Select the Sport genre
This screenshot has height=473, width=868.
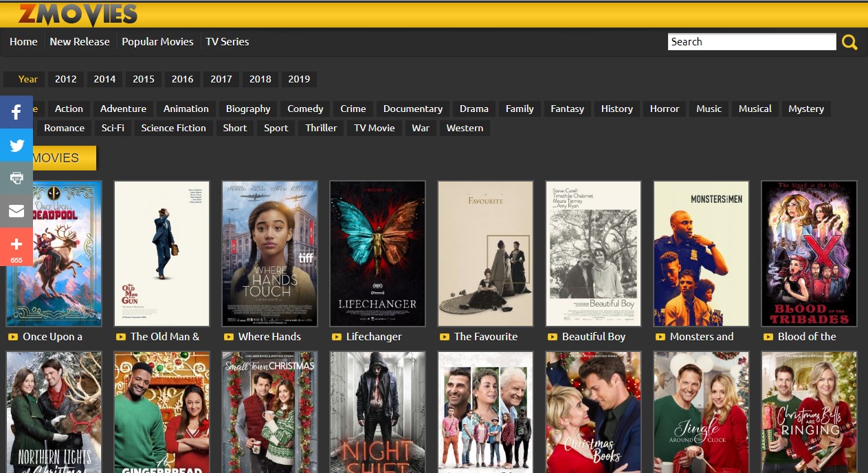276,128
